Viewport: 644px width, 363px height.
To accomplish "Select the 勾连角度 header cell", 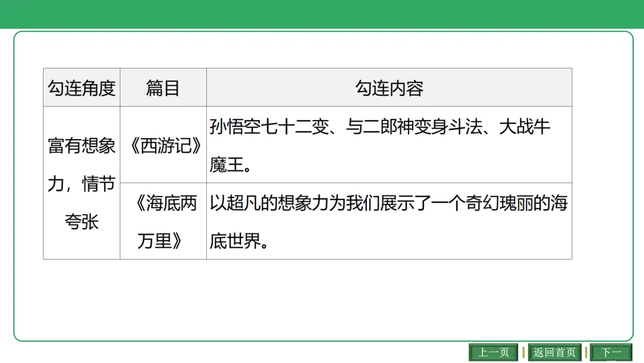I will (82, 88).
